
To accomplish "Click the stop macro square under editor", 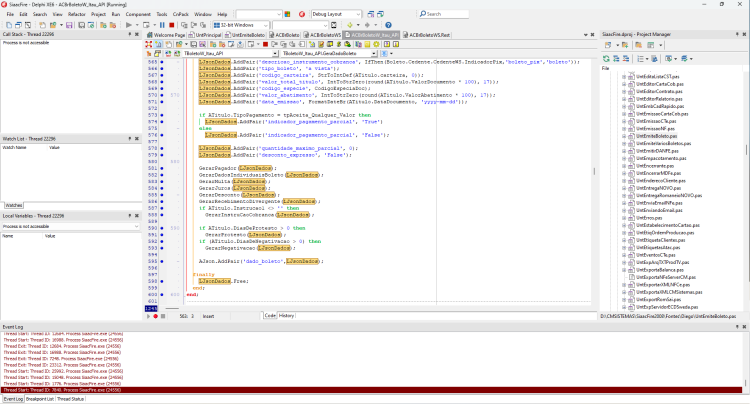I will [x=163, y=316].
